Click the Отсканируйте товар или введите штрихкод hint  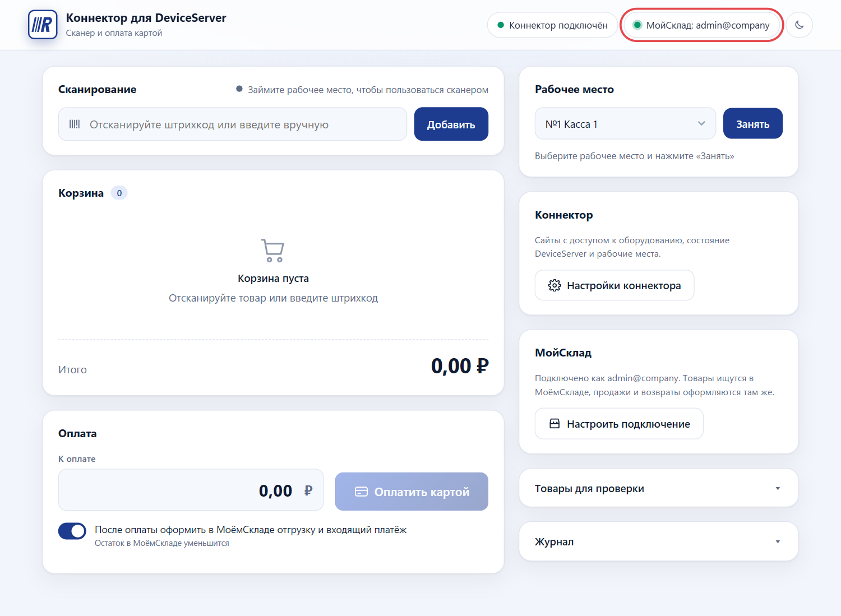[273, 298]
